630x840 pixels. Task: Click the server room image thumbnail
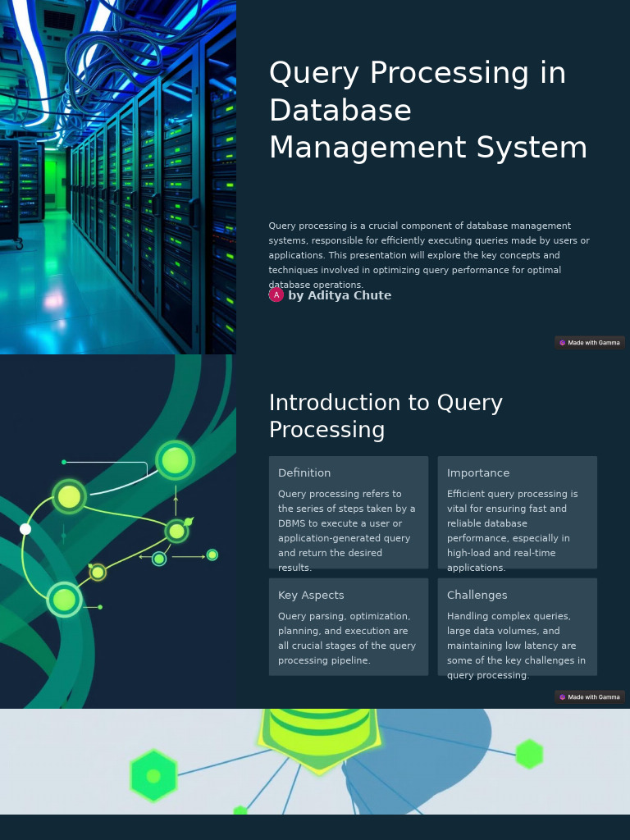click(118, 177)
